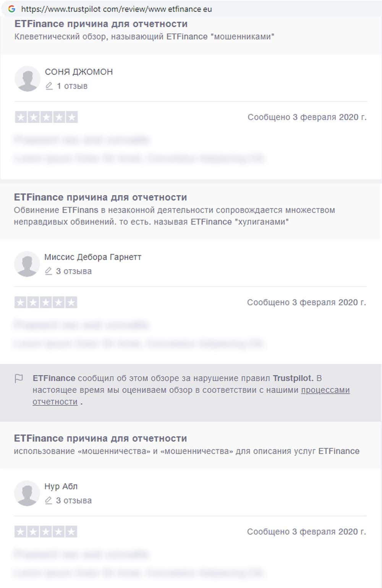Click pencil icon under Нур Абл
This screenshot has width=382, height=588.
point(49,500)
